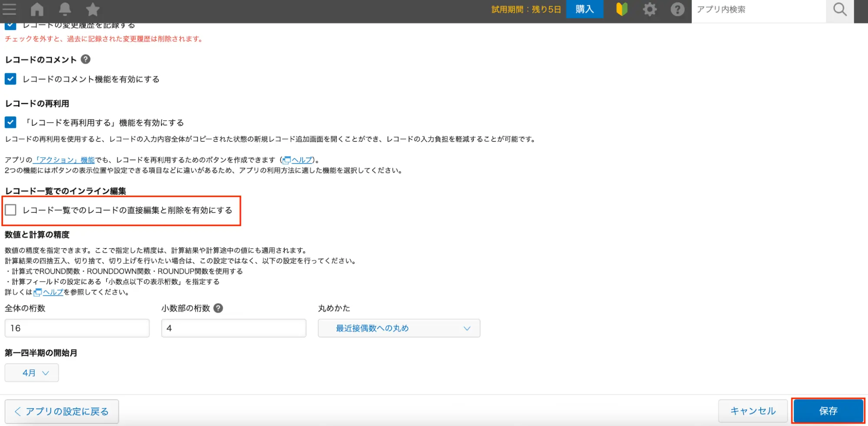The width and height of the screenshot is (868, 426).
Task: Click the 購入 purchase button in header
Action: [584, 9]
